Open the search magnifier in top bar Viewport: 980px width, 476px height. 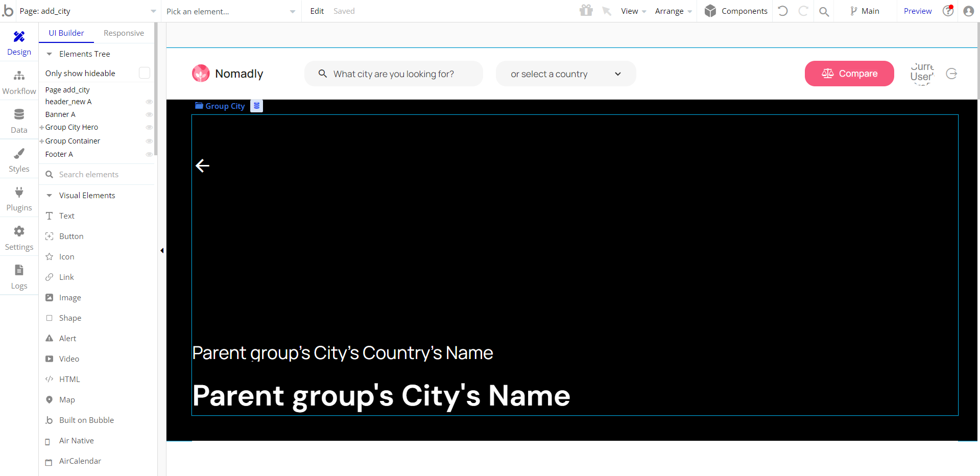(824, 11)
